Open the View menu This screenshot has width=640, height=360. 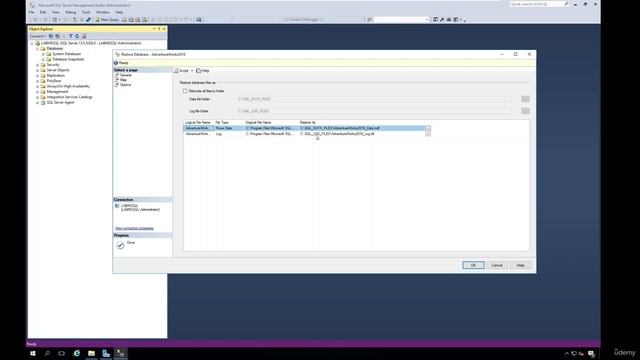tap(56, 12)
